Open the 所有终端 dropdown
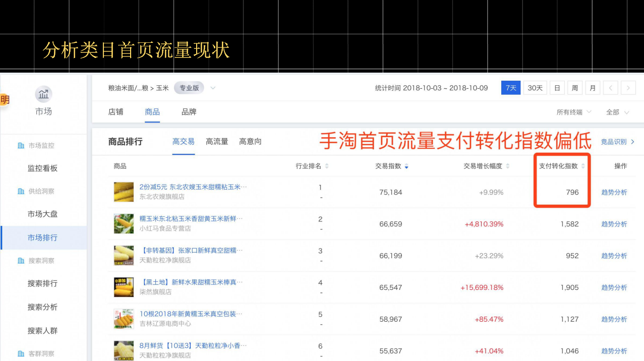 [574, 112]
